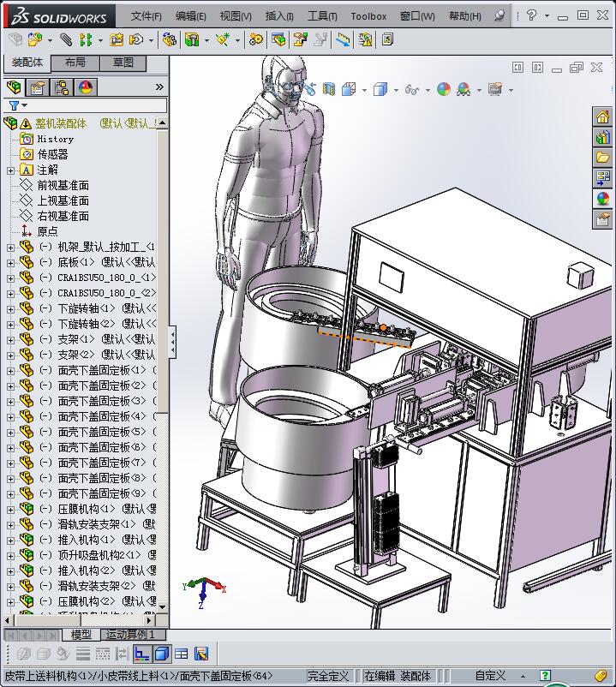Switch to the 运动算例1 tab
Image resolution: width=616 pixels, height=687 pixels.
[129, 635]
